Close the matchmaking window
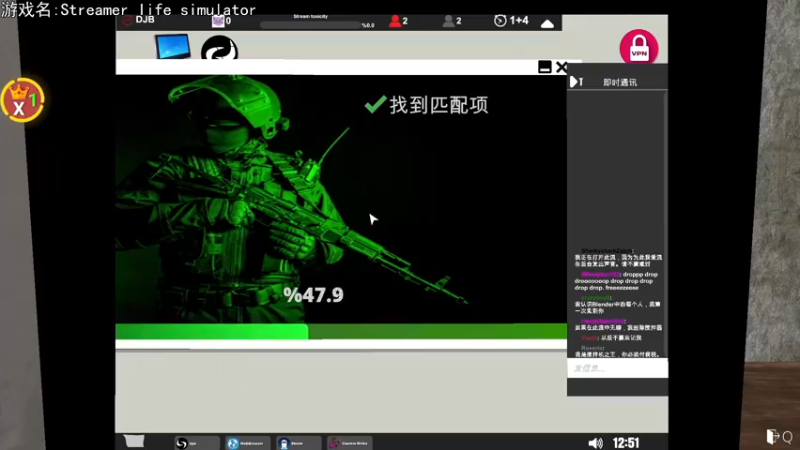 pyautogui.click(x=561, y=67)
